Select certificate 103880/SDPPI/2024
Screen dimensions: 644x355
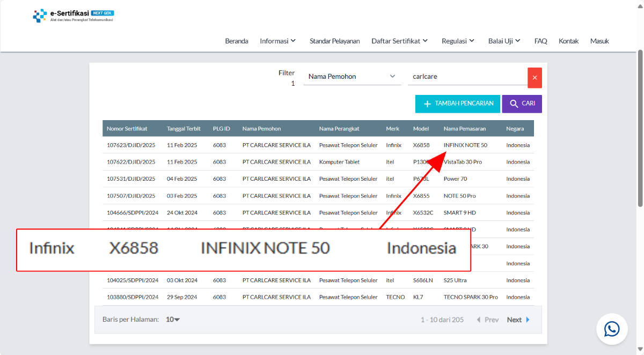pyautogui.click(x=133, y=297)
